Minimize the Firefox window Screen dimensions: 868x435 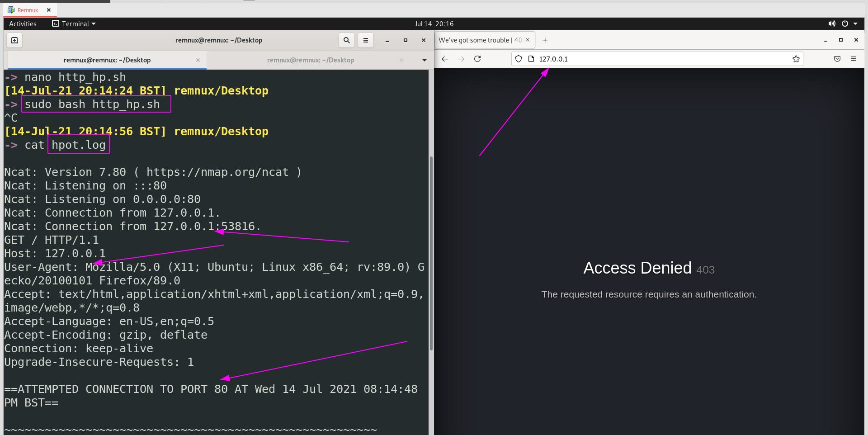826,40
